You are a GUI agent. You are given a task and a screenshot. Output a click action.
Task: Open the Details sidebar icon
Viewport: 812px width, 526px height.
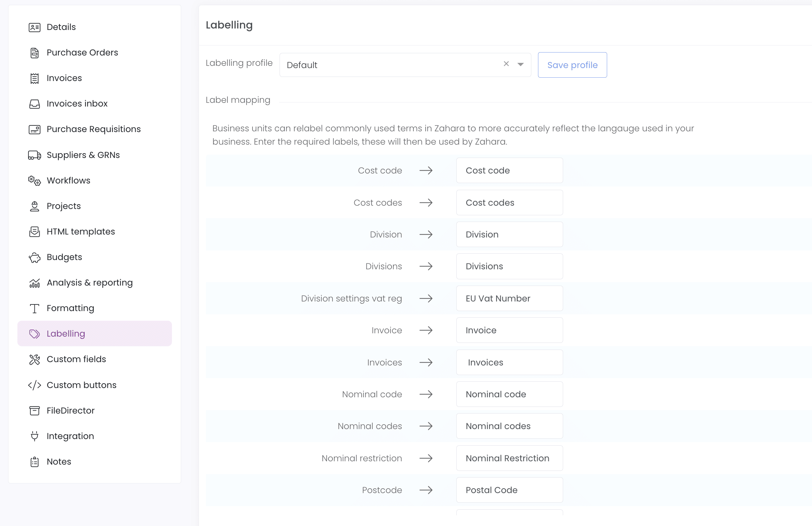34,27
